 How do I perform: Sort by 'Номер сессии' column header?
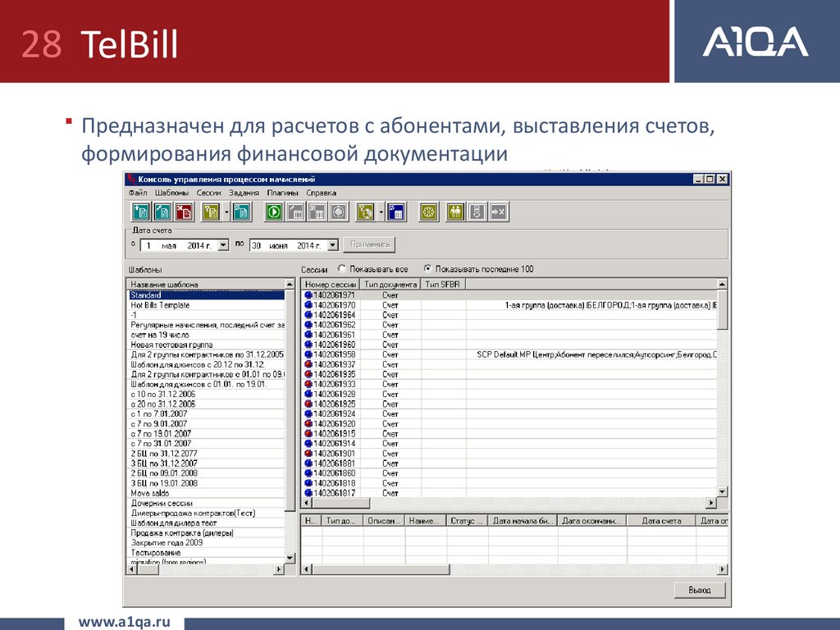pyautogui.click(x=330, y=285)
